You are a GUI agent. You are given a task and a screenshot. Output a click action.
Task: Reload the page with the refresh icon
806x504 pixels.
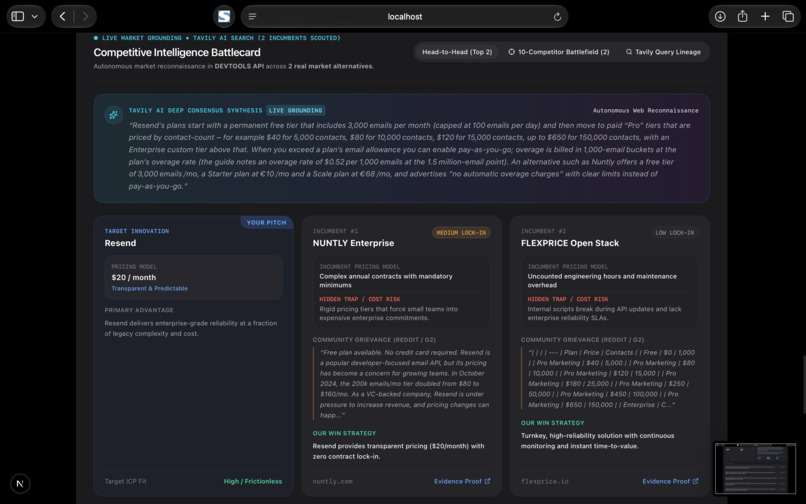pos(557,16)
